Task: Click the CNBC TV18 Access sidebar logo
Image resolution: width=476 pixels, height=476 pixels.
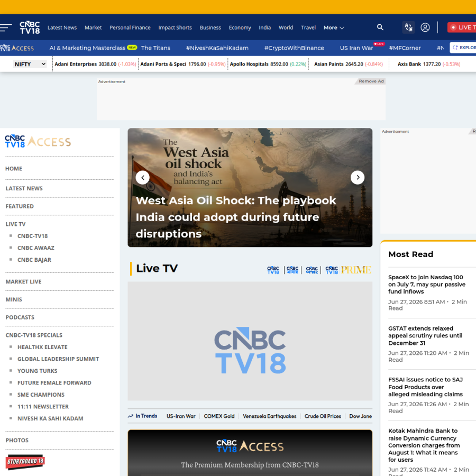Action: pos(38,141)
